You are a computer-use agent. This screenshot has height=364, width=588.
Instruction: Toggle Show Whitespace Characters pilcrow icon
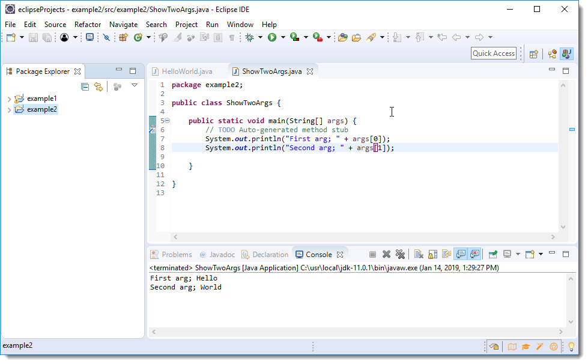pyautogui.click(x=232, y=37)
